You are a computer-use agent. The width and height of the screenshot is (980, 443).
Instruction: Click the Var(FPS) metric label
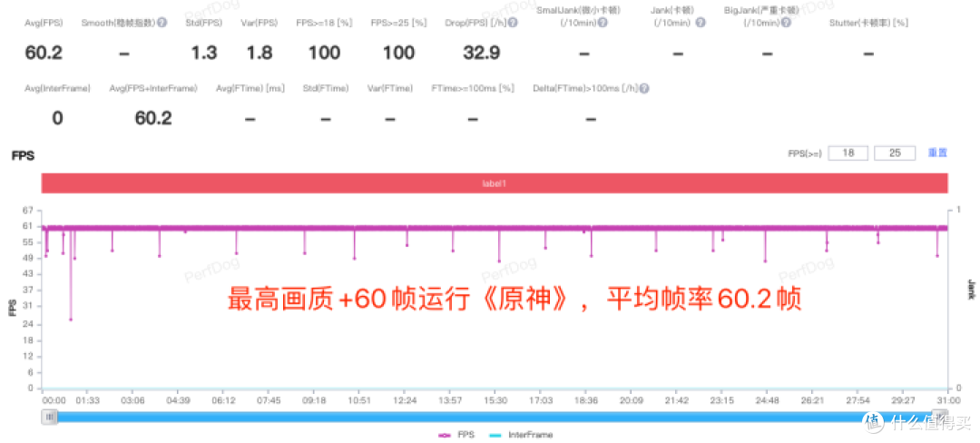pos(260,23)
